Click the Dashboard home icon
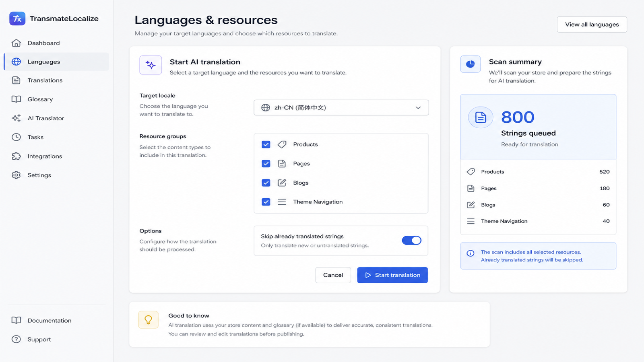Screen dimensions: 644x362 point(16,43)
